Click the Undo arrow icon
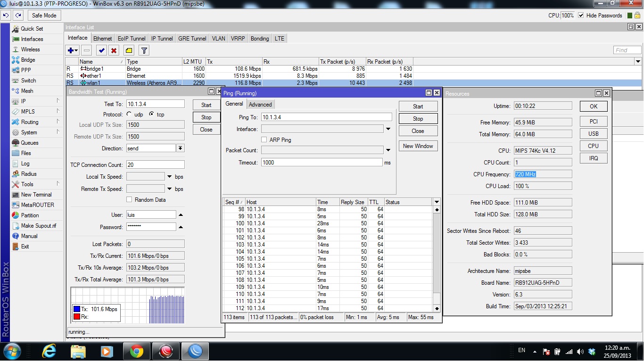 [x=6, y=16]
